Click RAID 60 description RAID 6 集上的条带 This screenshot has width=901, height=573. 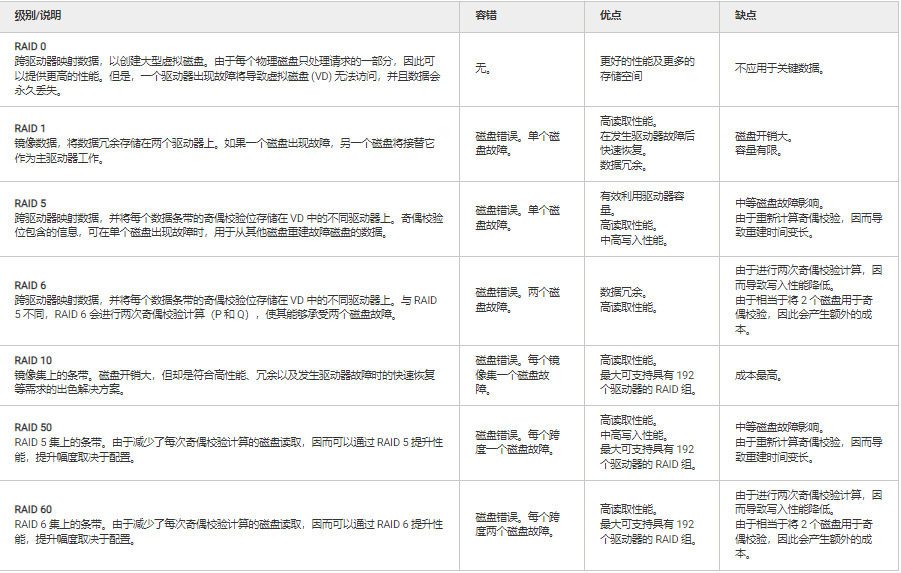point(229,532)
